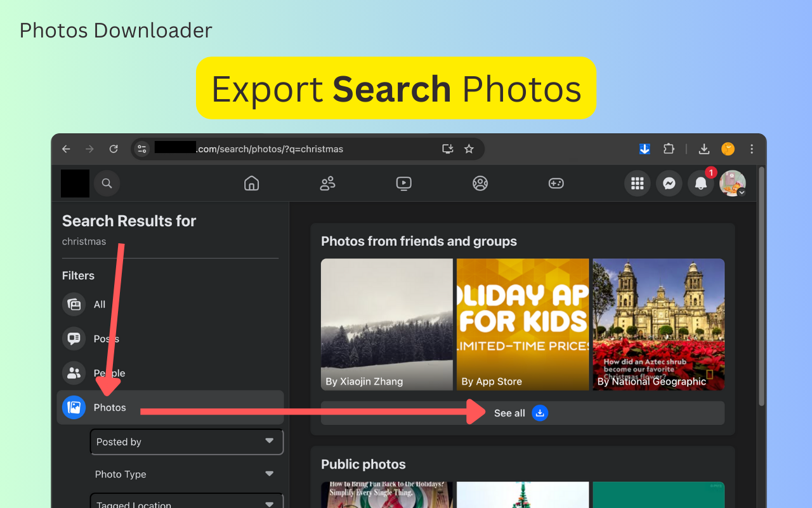812x508 pixels.
Task: Open the Messenger chat icon
Action: [669, 184]
